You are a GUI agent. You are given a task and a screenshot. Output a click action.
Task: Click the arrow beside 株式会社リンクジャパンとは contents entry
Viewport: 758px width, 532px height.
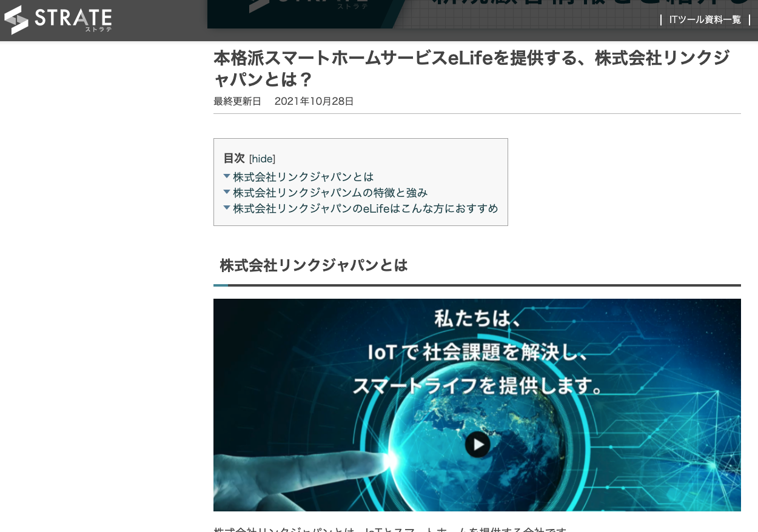[x=227, y=176]
